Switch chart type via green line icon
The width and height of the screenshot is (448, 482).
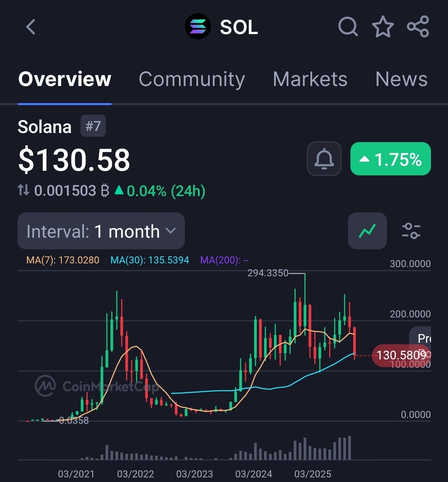pos(367,231)
